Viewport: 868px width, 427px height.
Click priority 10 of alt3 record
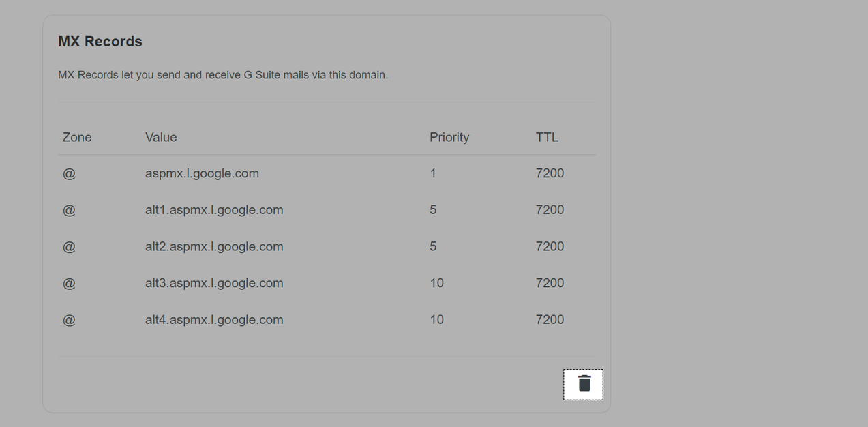(436, 283)
